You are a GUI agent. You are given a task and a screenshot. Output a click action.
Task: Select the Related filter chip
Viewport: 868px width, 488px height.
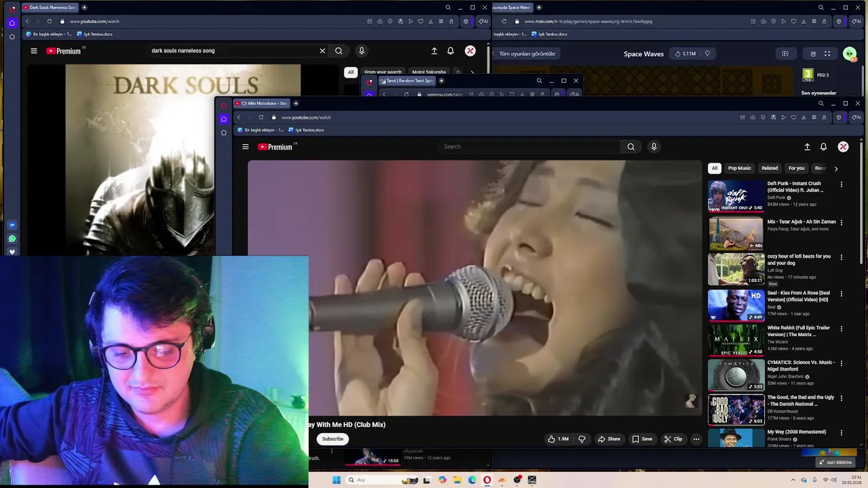coord(770,168)
